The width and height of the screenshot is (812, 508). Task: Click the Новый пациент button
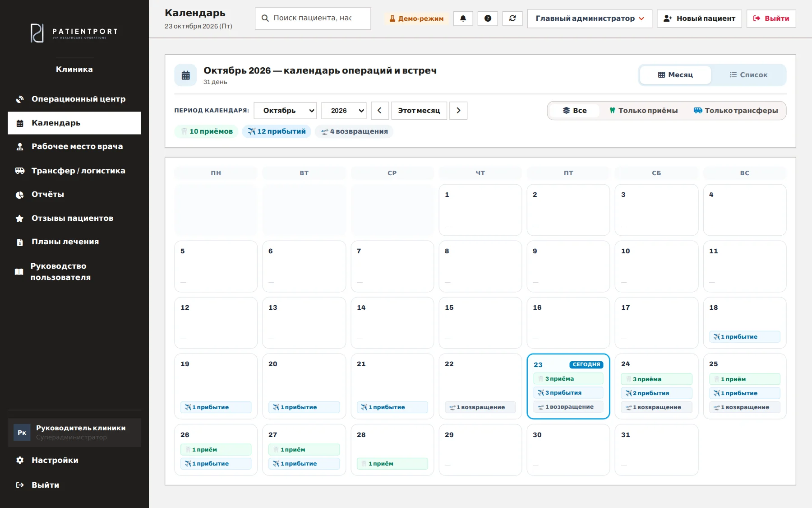tap(699, 19)
